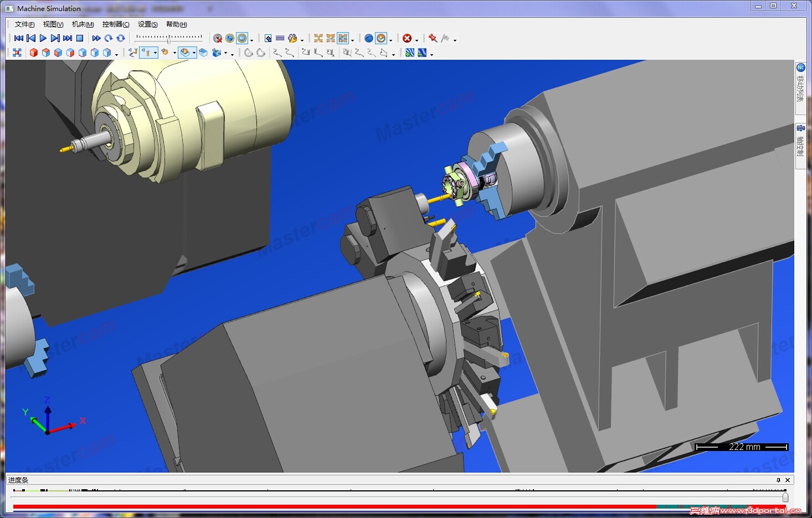
Task: Expand dropdown after gear wrench icon
Action: 302,39
